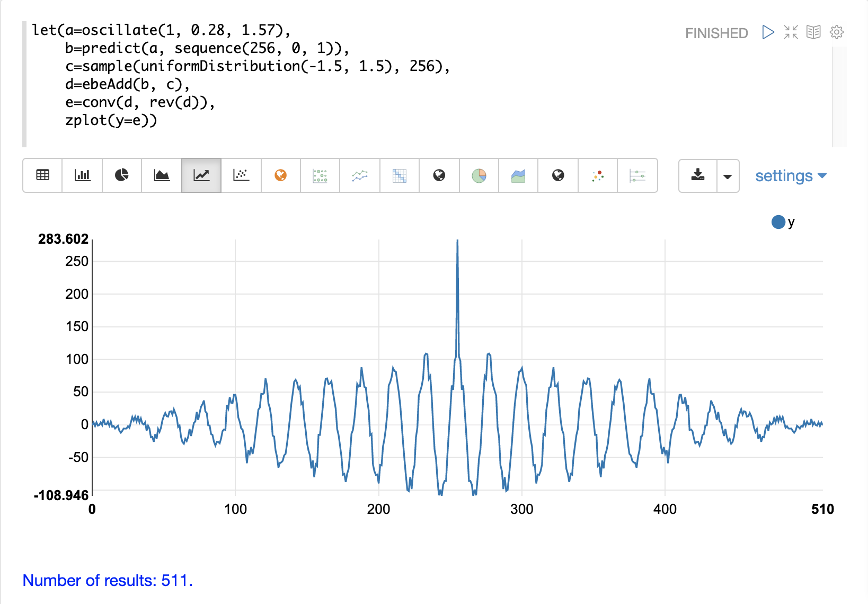This screenshot has width=868, height=604.
Task: Choose the blue heatmap matrix visualization
Action: 400,175
